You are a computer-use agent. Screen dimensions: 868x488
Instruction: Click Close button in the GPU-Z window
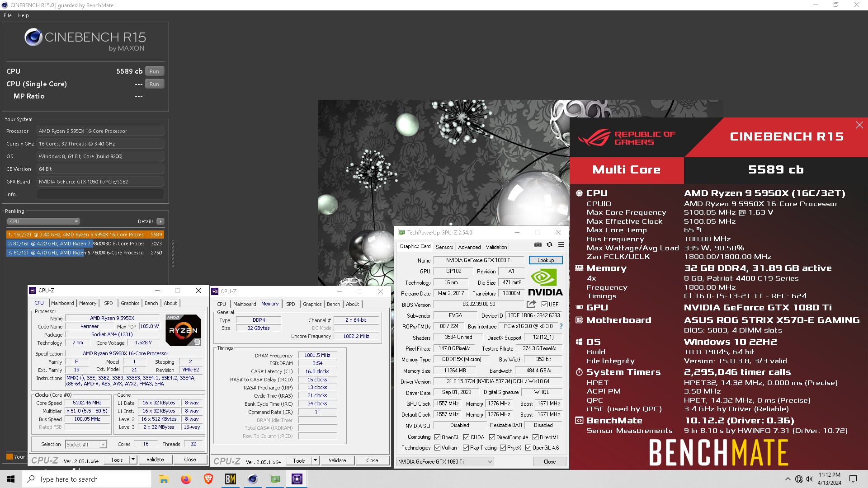click(x=550, y=462)
